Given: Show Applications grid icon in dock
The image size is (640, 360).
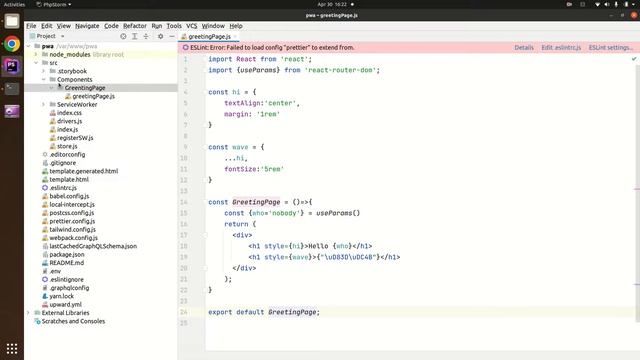Looking at the screenshot, I should click(x=12, y=348).
